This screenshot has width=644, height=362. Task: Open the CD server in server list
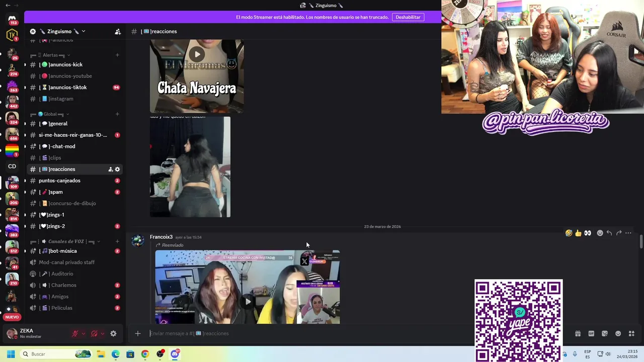(x=12, y=166)
